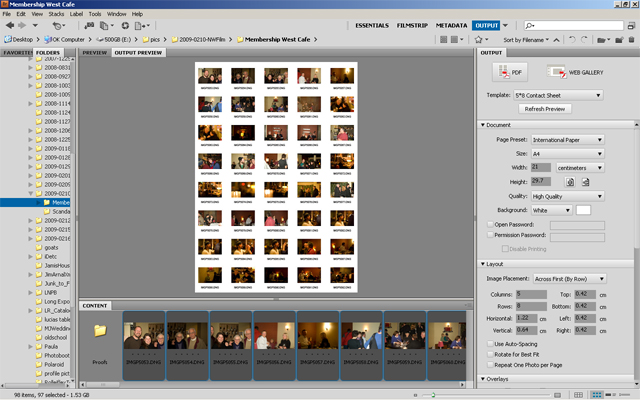Open the Size A4 dropdown

coord(567,154)
